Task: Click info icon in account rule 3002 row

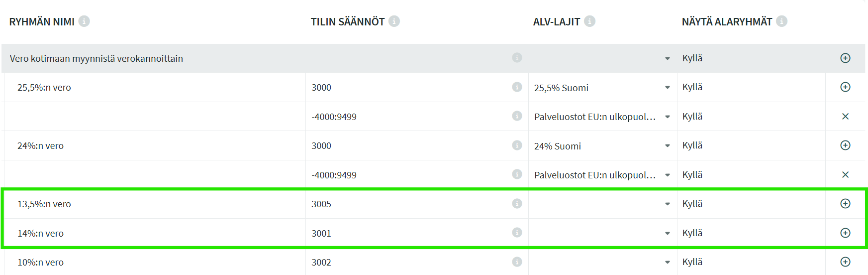Action: [x=517, y=262]
